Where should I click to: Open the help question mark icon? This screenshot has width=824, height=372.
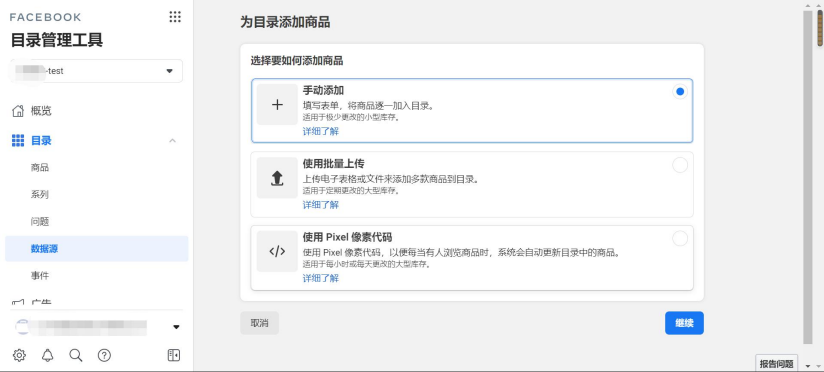coord(104,355)
